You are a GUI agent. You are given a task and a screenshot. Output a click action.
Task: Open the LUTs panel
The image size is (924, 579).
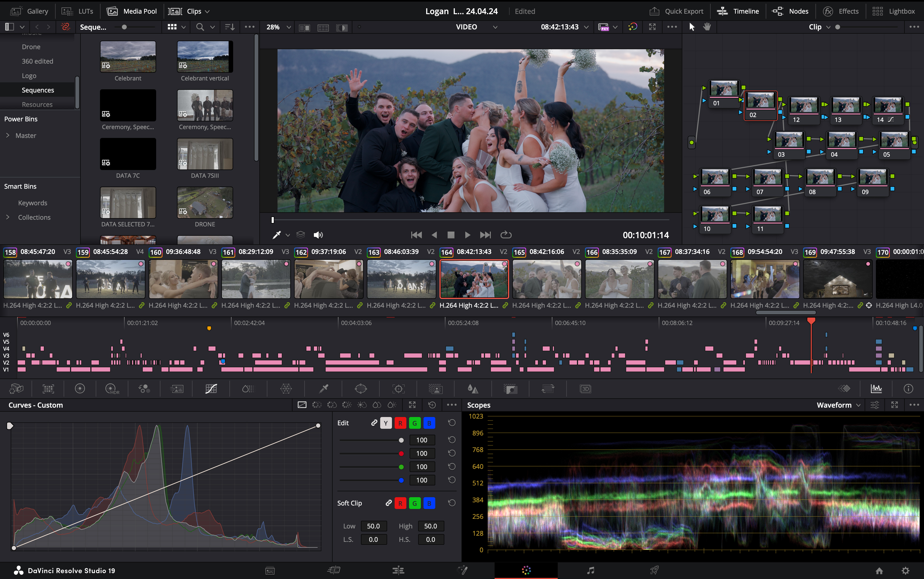pyautogui.click(x=77, y=11)
